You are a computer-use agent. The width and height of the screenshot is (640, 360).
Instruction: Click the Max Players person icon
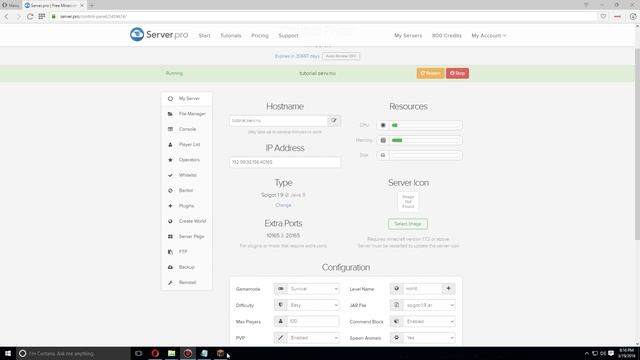(x=280, y=321)
